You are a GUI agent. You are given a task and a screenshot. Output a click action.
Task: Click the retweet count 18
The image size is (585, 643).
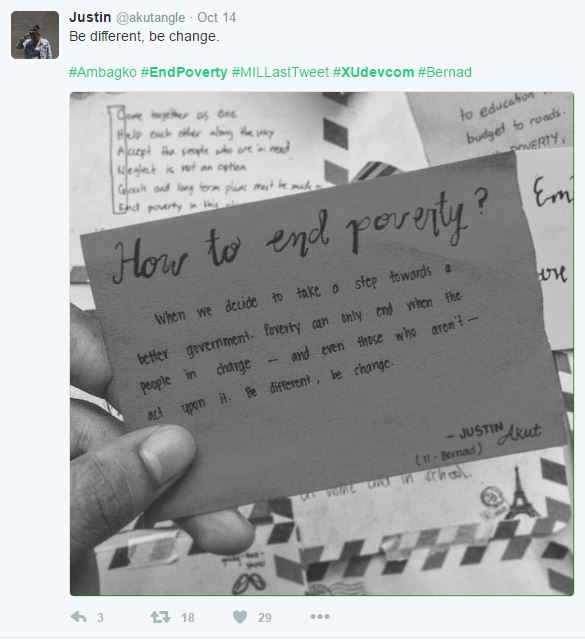coord(188,617)
